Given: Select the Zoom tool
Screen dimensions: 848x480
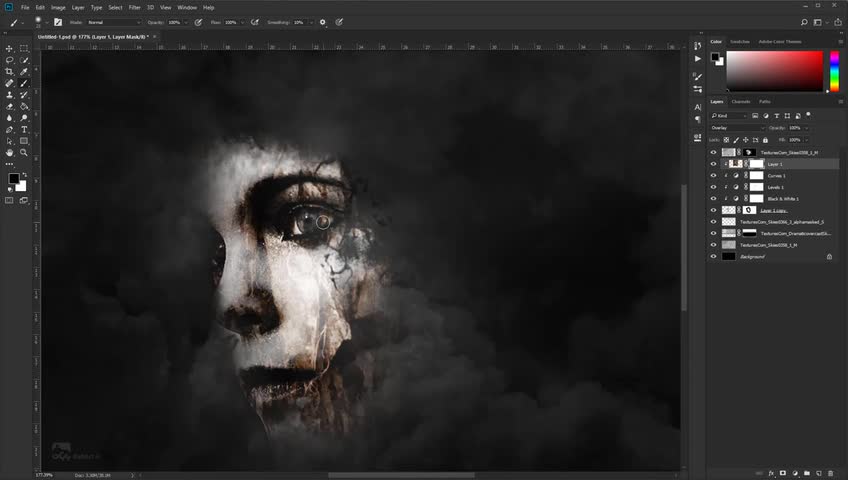Looking at the screenshot, I should [x=24, y=153].
